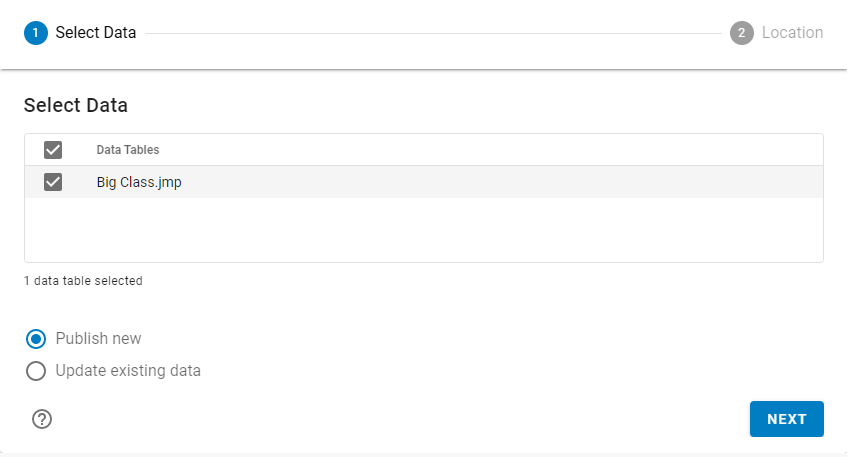Viewport: 847px width, 457px height.
Task: Choose the Update existing data radio button
Action: [36, 371]
